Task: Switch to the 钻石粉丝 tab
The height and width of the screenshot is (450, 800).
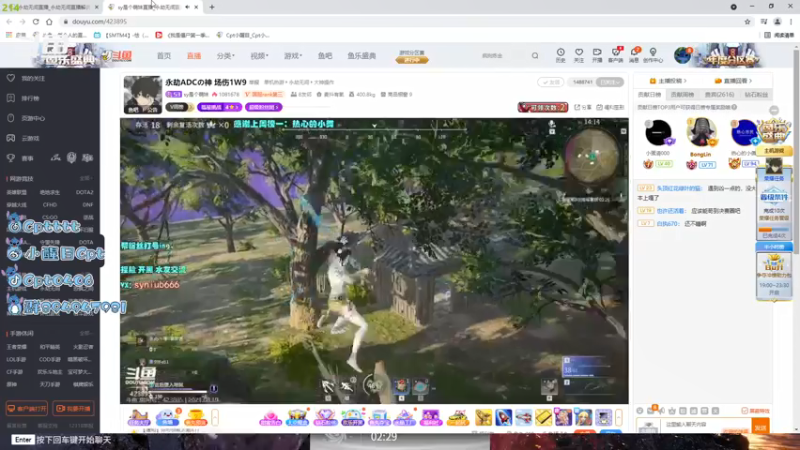Action: tap(756, 94)
